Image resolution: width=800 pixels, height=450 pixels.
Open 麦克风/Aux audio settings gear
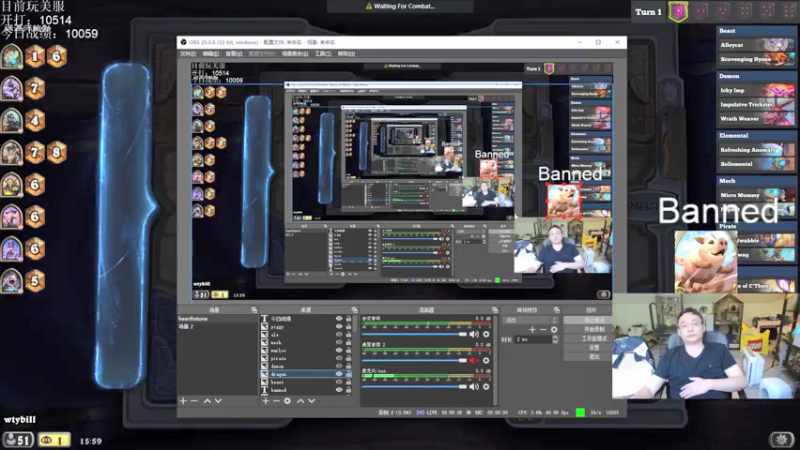point(486,387)
